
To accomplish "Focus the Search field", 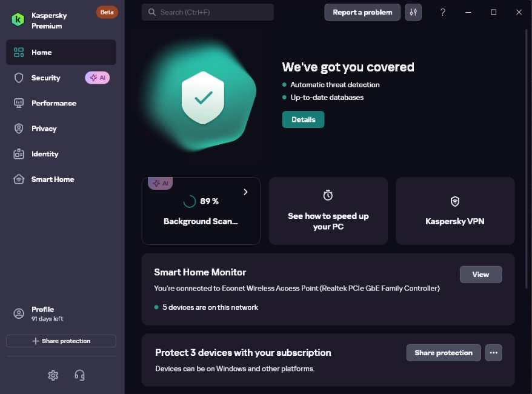I will point(207,12).
